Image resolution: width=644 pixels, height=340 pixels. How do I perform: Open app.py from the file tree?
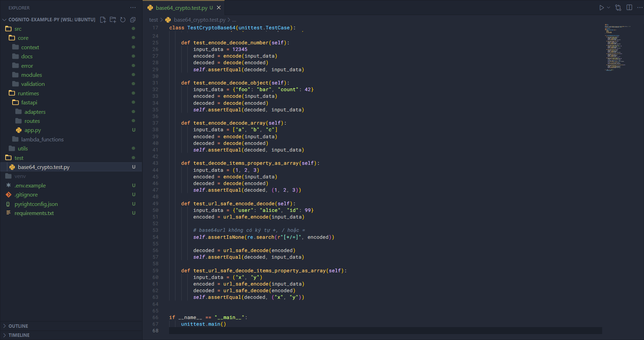coord(32,130)
